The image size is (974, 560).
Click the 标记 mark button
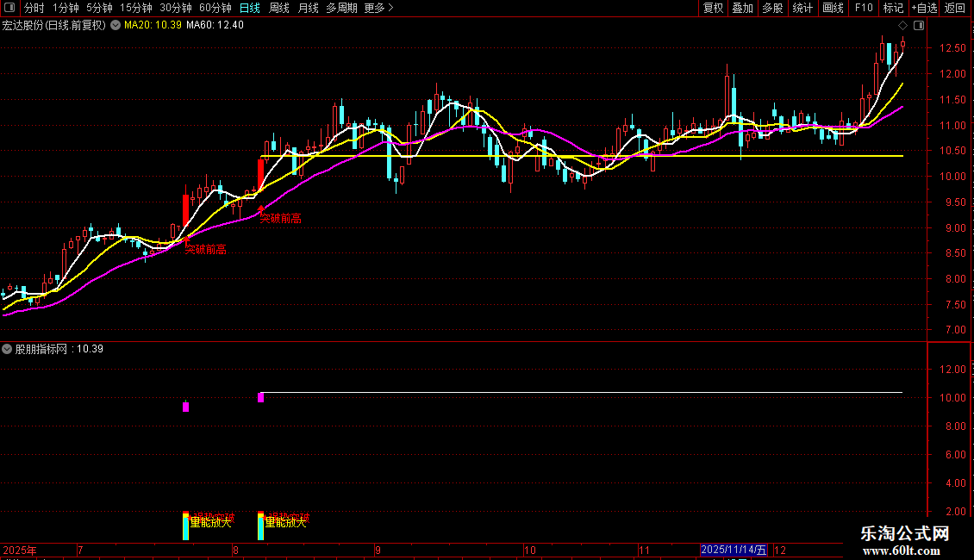(893, 8)
